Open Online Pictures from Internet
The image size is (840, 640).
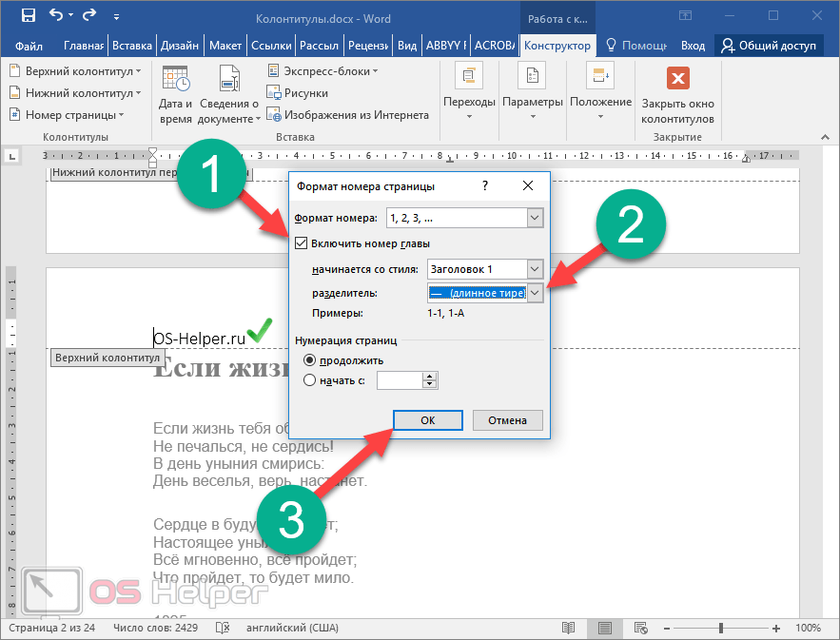pyautogui.click(x=348, y=115)
